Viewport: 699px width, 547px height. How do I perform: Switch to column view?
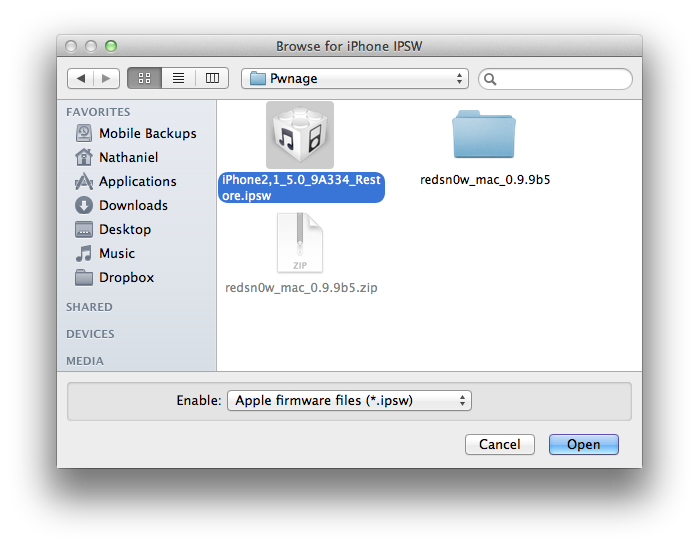click(212, 78)
